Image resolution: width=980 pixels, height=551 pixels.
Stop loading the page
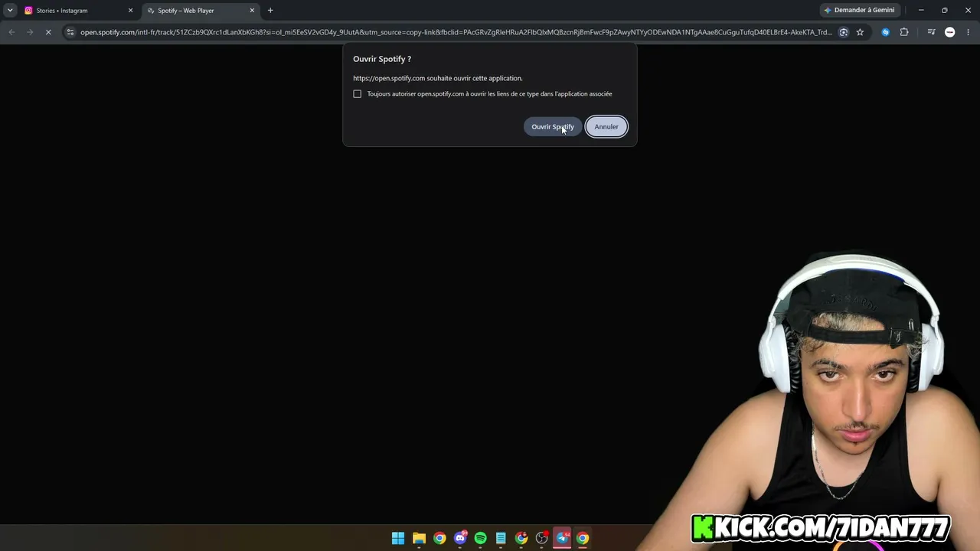pos(48,32)
